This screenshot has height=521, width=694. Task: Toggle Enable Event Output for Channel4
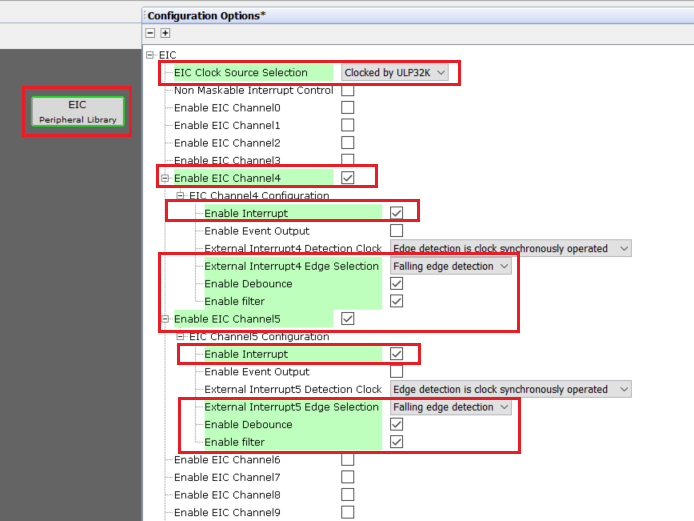(x=397, y=231)
